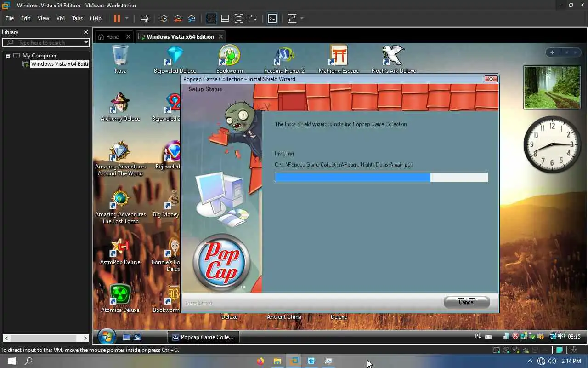The width and height of the screenshot is (588, 368).
Task: Switch to Unity mode icon
Action: [253, 18]
